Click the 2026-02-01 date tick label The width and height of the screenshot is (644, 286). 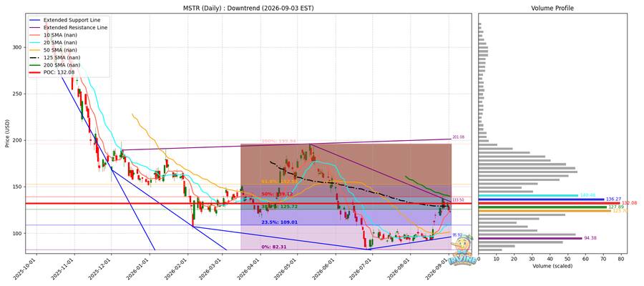pos(177,269)
